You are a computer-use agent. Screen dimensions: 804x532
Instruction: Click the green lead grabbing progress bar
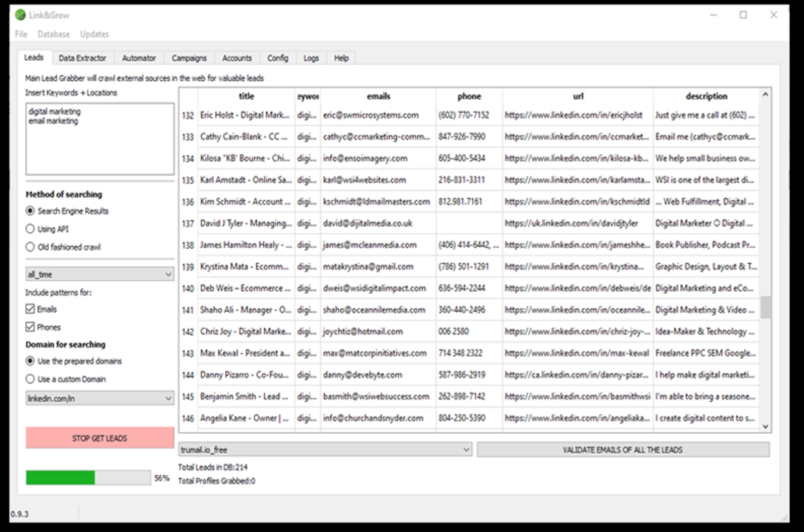88,478
